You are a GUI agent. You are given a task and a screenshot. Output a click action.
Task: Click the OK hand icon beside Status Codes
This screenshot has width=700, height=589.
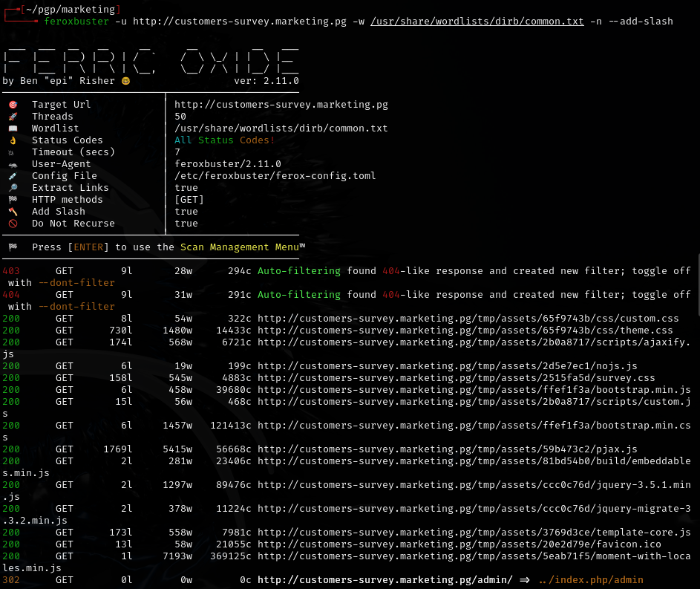pos(13,140)
